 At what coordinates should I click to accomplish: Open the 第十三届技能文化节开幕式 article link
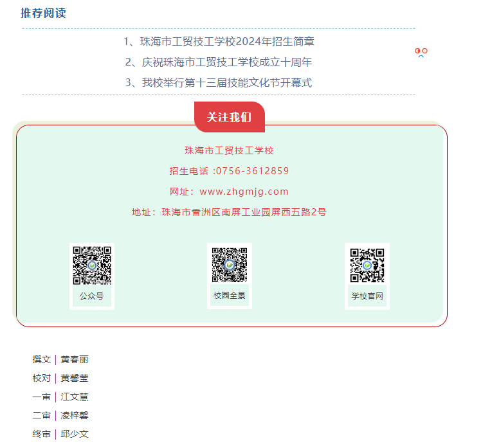coord(219,83)
